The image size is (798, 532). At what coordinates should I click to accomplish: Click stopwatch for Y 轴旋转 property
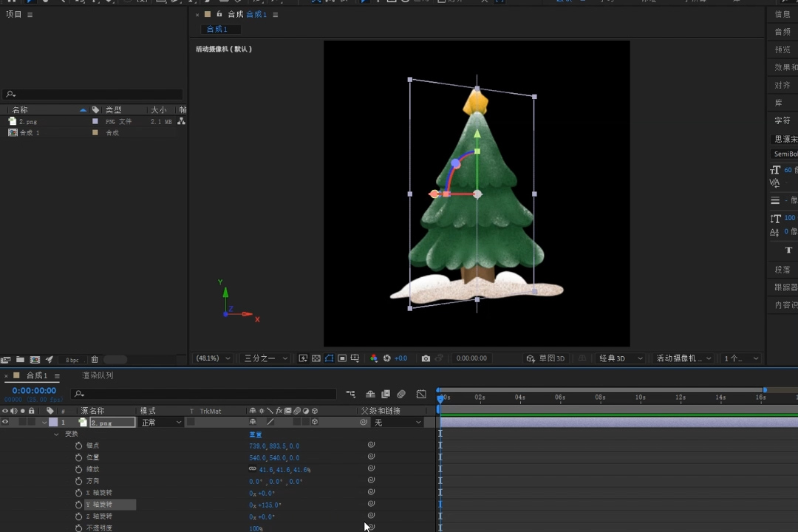pyautogui.click(x=78, y=505)
